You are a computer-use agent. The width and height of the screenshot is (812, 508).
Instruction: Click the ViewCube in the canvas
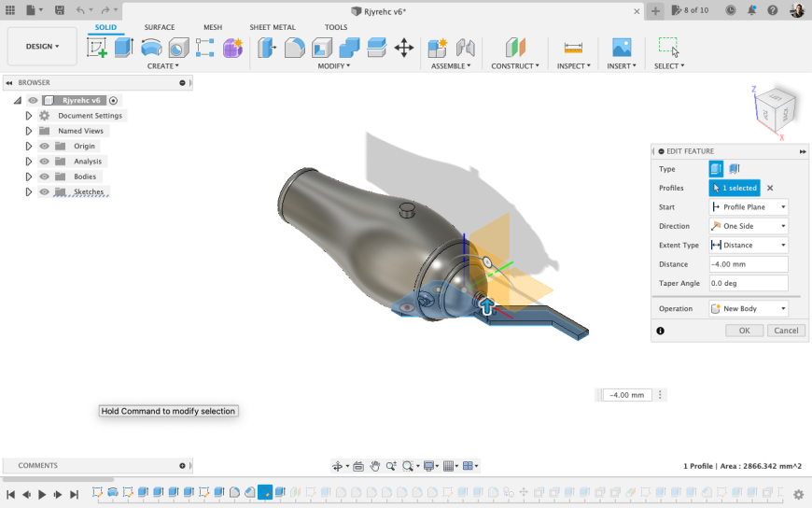[x=776, y=110]
